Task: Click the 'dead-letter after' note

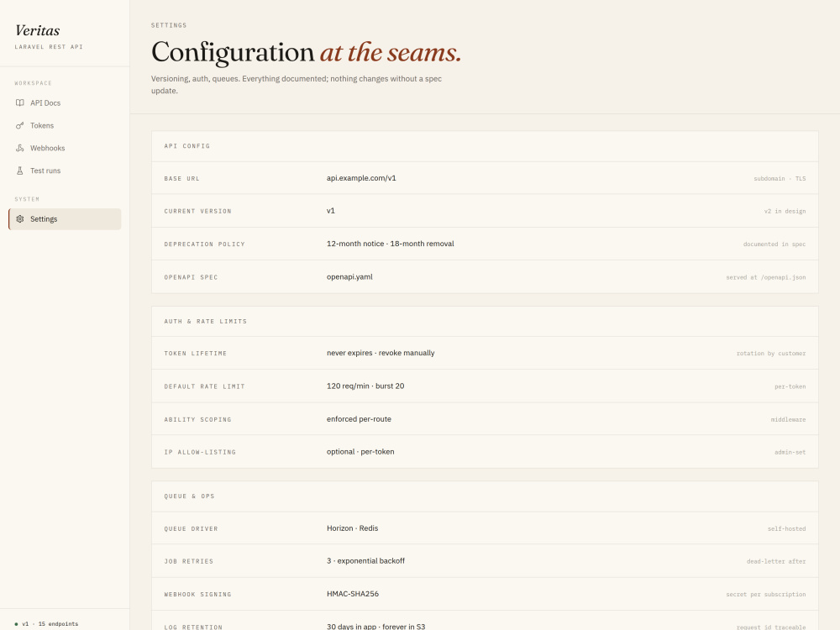Action: click(x=776, y=561)
